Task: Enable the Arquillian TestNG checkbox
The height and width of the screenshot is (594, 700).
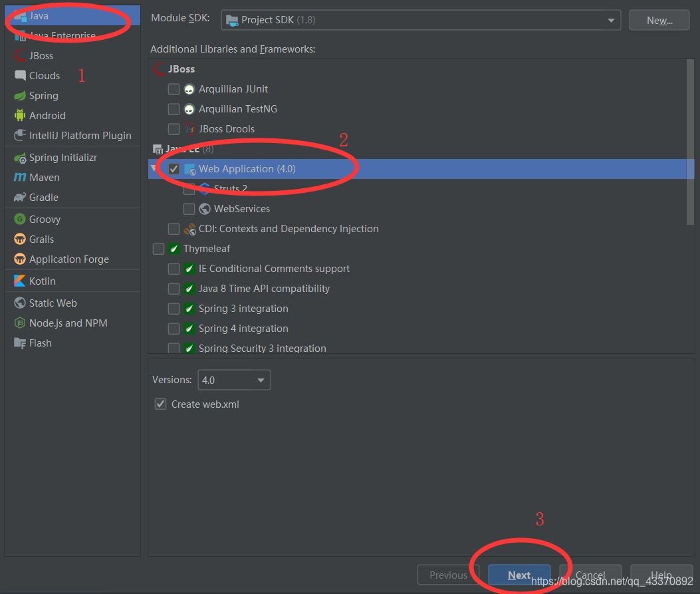Action: pyautogui.click(x=174, y=109)
